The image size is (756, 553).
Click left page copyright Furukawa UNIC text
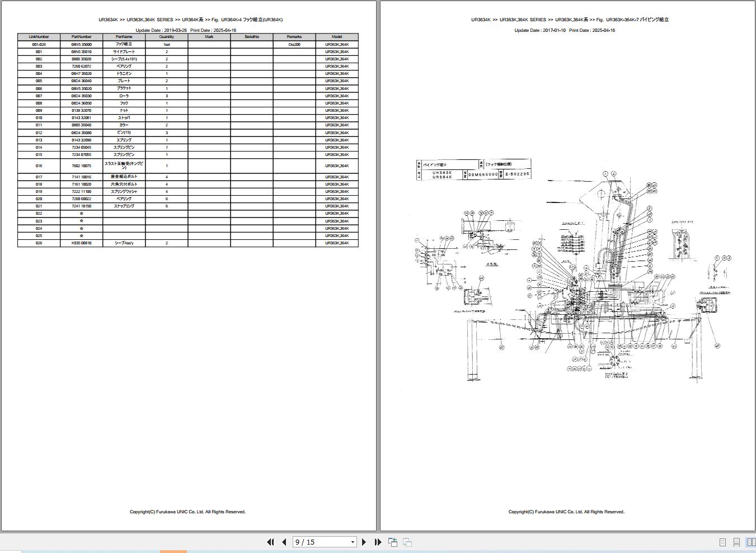pos(187,512)
